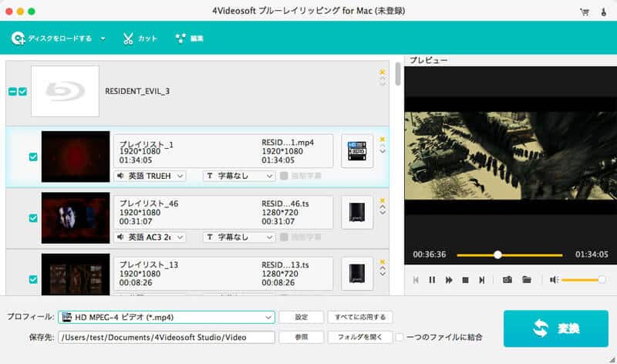Remove プレイリスト_13 with orange X
This screenshot has width=617, height=364.
[x=382, y=261]
